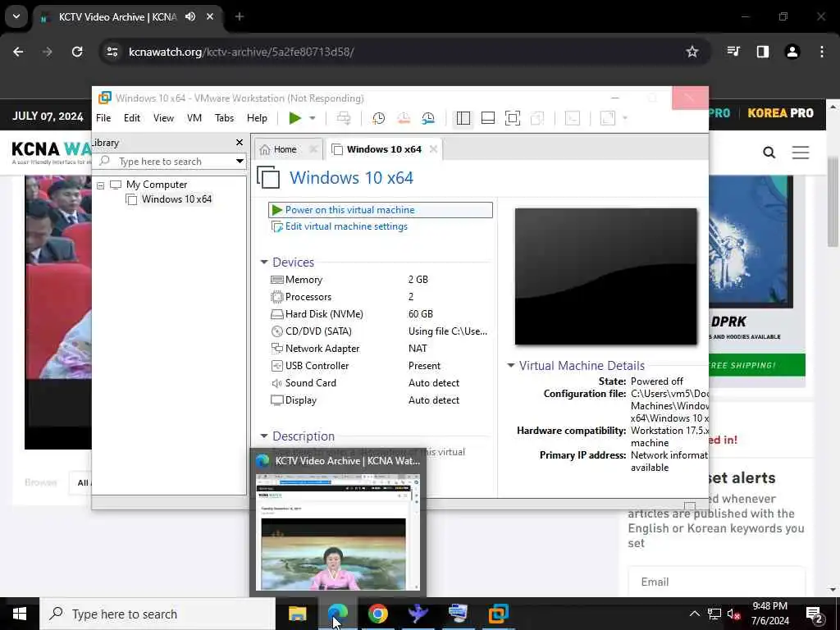
Task: Open the Chrome tab search dropdown
Action: 16,16
